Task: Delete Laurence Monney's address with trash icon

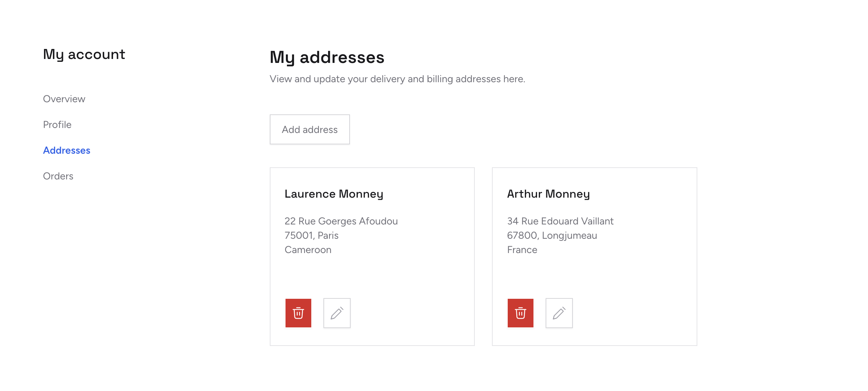Action: pos(298,313)
